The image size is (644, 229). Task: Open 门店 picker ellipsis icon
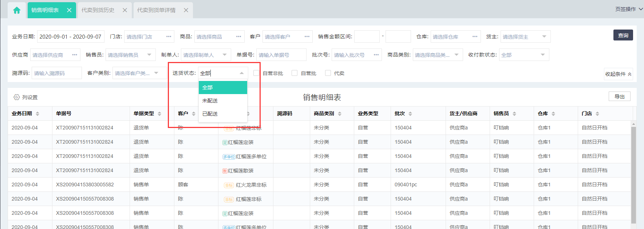pos(169,36)
